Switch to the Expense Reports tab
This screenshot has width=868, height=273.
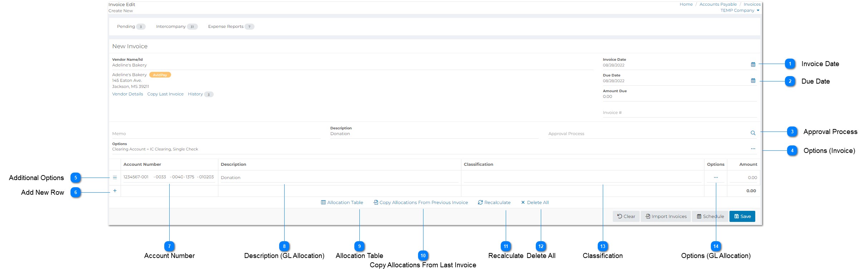[231, 26]
